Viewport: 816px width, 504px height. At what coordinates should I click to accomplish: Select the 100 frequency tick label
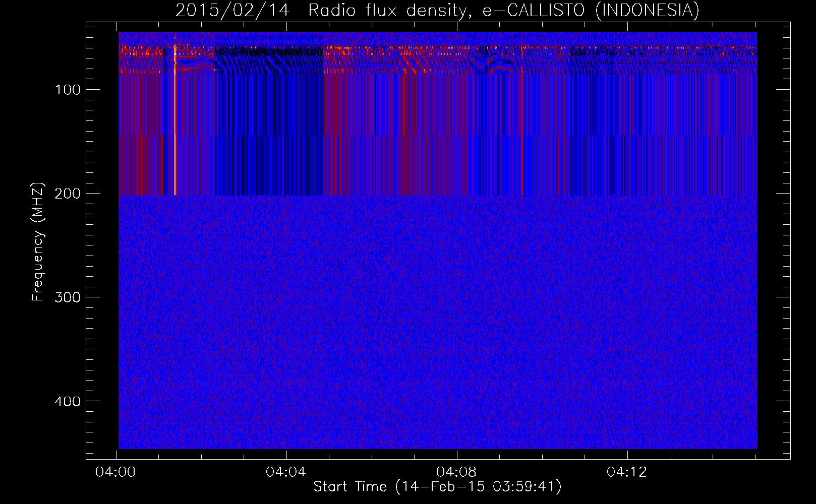tap(68, 90)
